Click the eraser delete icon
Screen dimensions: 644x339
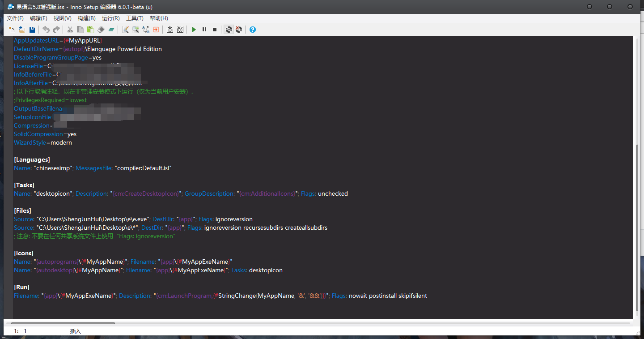click(101, 30)
